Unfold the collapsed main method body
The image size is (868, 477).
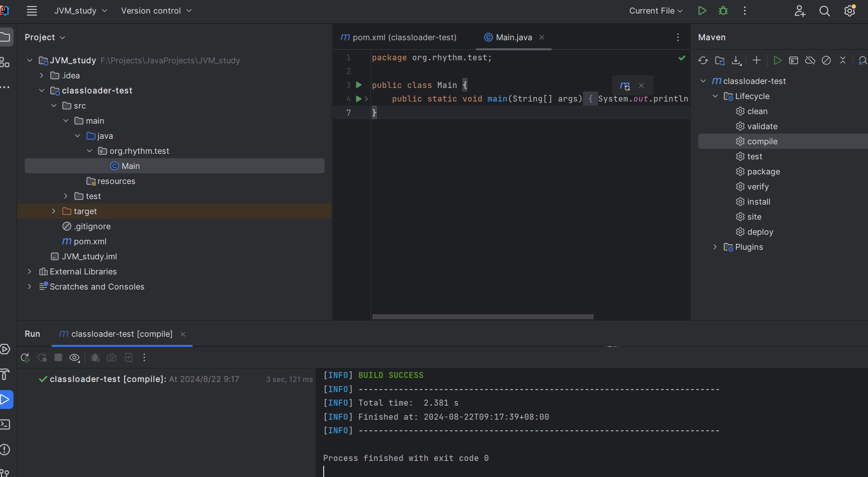(366, 99)
